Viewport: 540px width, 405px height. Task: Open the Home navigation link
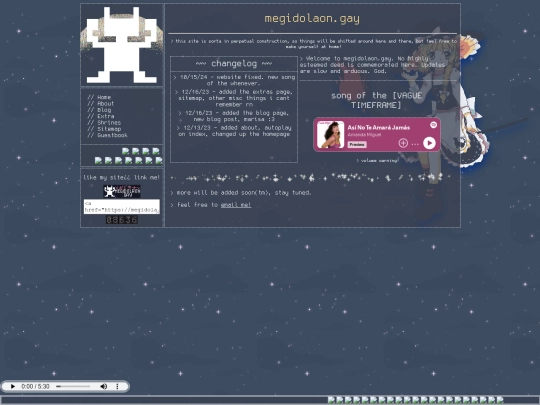(104, 97)
